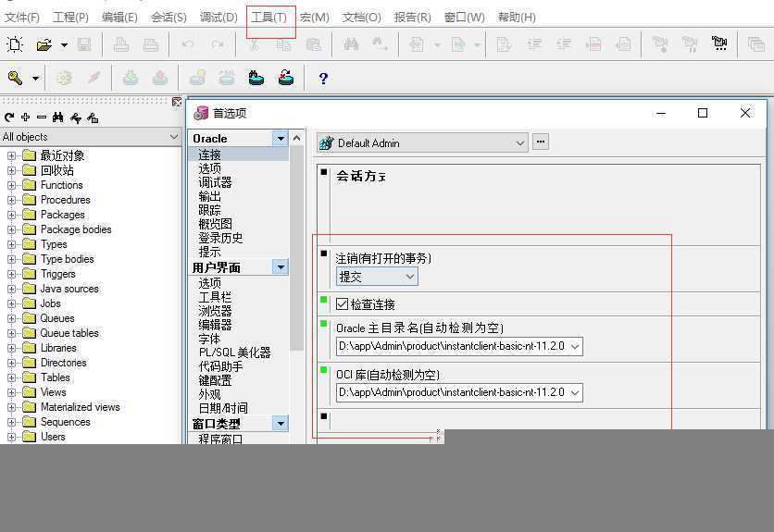This screenshot has height=532, width=774.
Task: Collapse the Oracle preferences section
Action: (x=281, y=139)
